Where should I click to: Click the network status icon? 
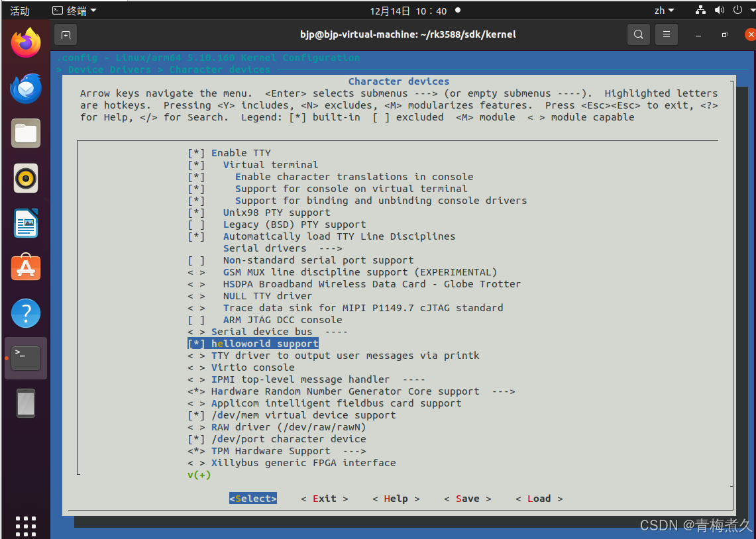pos(700,10)
